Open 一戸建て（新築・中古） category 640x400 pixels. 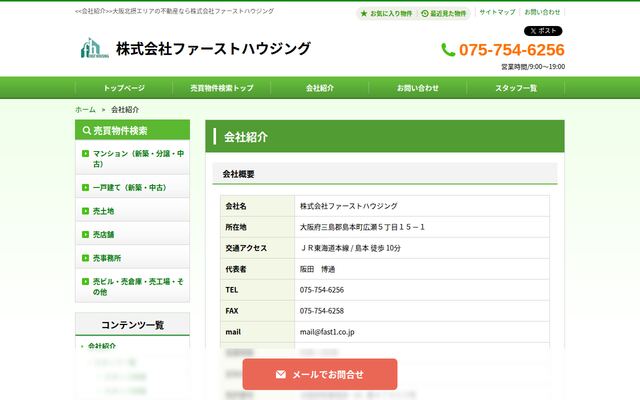click(132, 187)
